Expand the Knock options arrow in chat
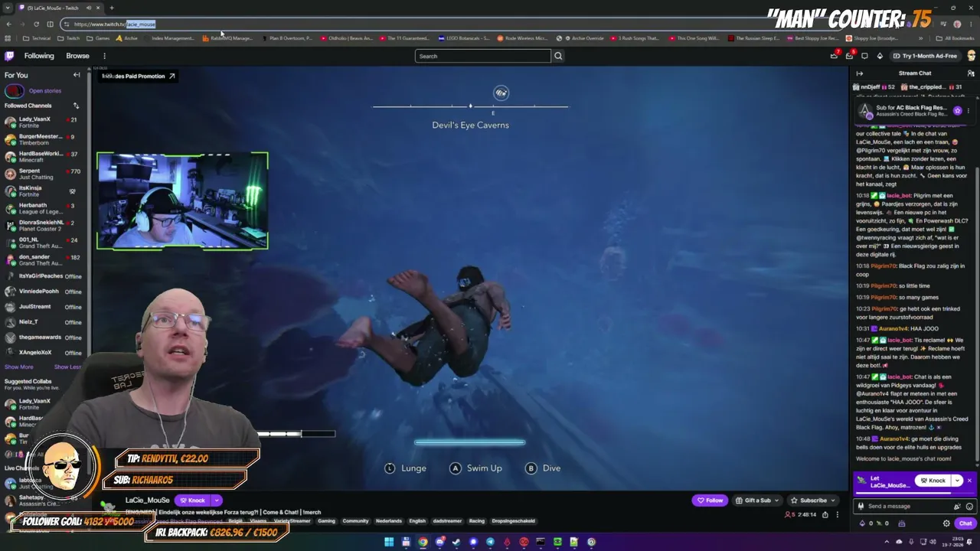This screenshot has height=551, width=980. point(957,481)
